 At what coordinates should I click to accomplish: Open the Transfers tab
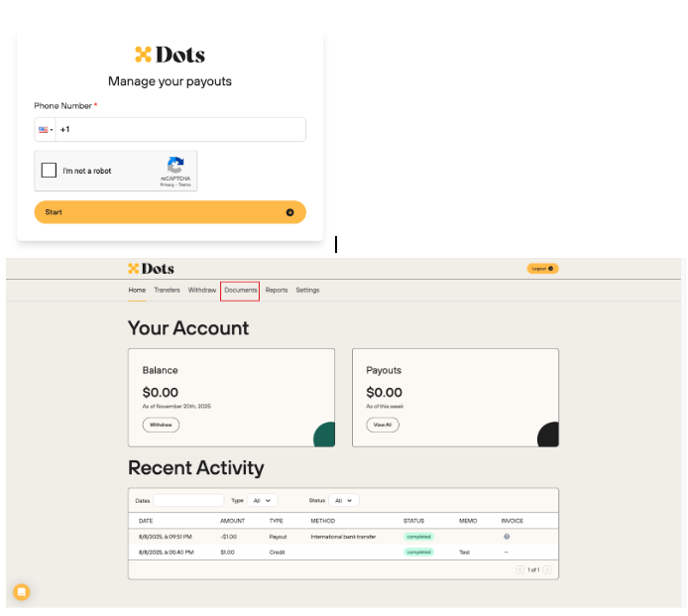[167, 290]
